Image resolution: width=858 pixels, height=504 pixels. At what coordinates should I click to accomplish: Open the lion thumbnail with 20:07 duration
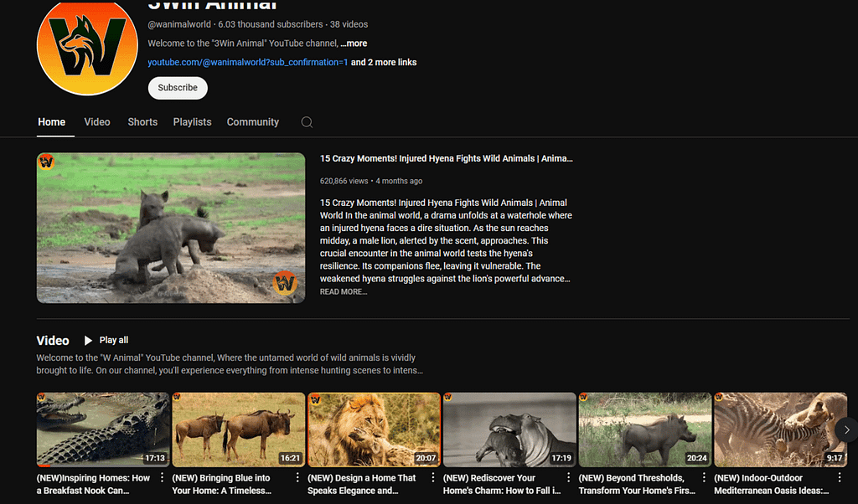click(374, 429)
